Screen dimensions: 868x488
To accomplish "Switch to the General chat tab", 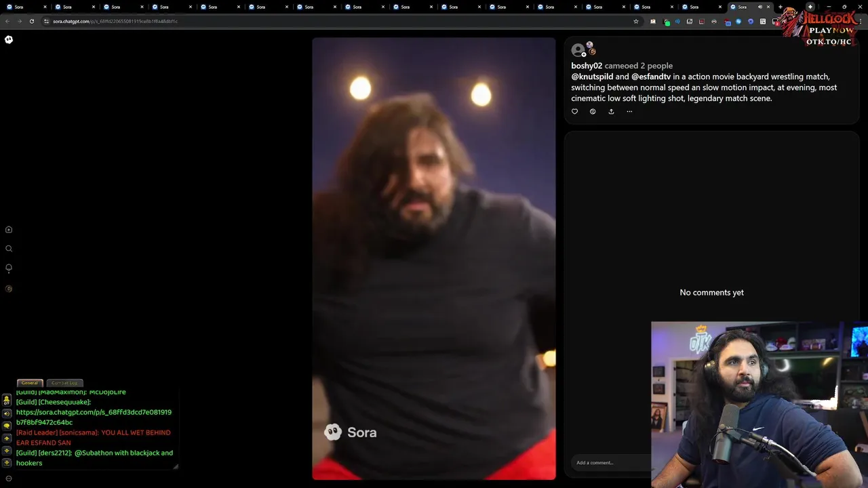I will tap(30, 383).
